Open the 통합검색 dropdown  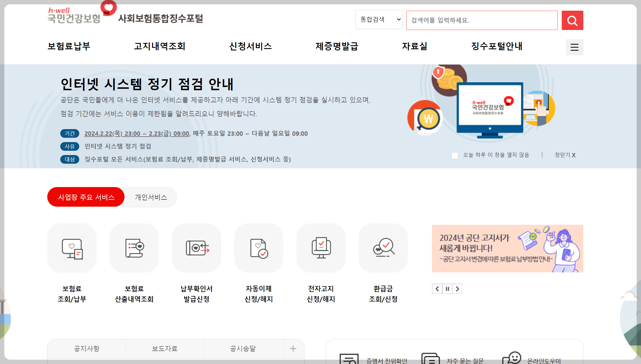379,20
